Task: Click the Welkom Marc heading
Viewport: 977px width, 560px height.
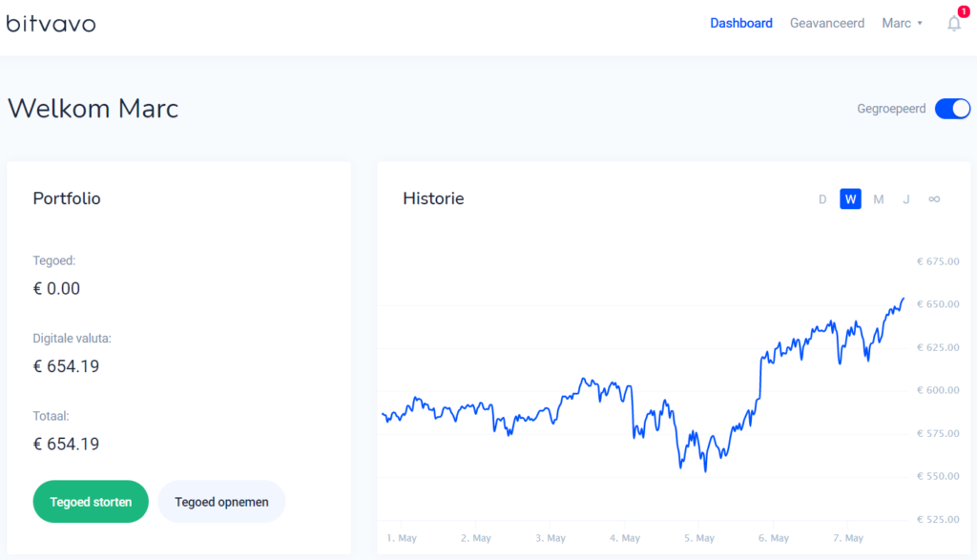Action: (93, 109)
